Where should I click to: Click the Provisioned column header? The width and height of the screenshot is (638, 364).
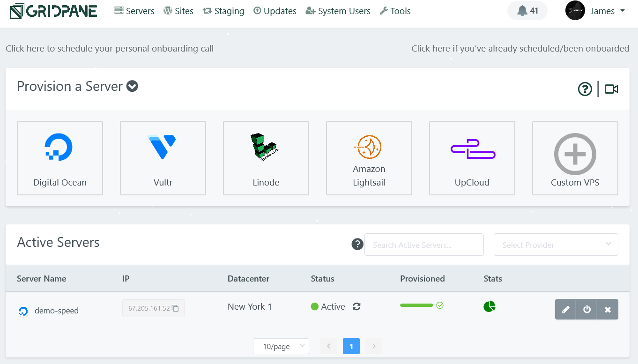pyautogui.click(x=423, y=279)
